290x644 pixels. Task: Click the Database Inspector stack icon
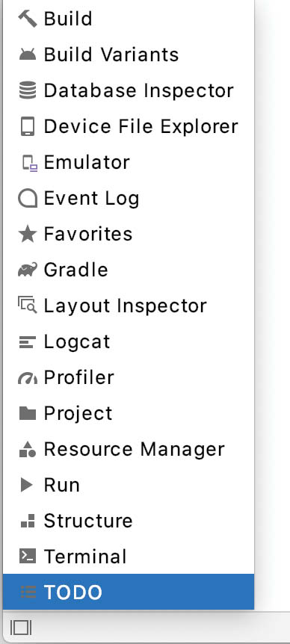tap(28, 90)
